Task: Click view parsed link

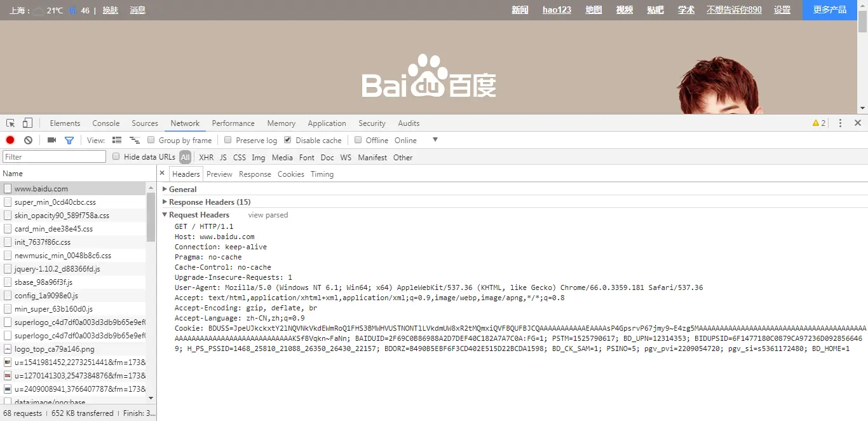Action: 268,215
